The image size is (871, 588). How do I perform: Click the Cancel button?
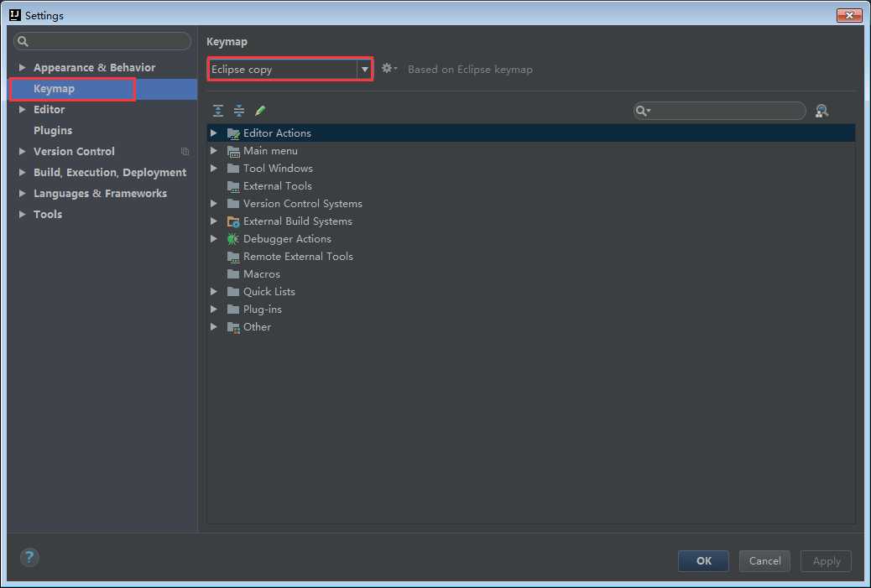point(764,561)
